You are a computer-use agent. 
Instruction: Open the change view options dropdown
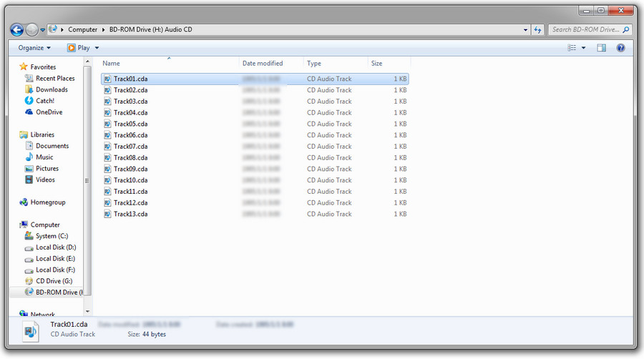click(583, 48)
